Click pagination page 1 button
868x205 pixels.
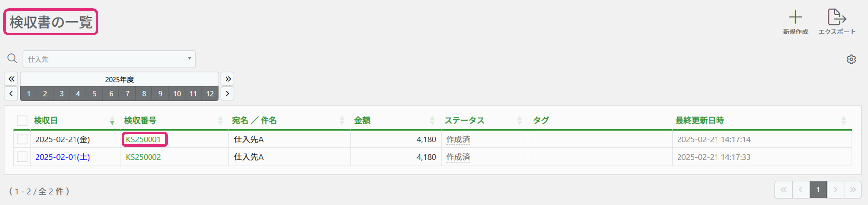tap(818, 190)
